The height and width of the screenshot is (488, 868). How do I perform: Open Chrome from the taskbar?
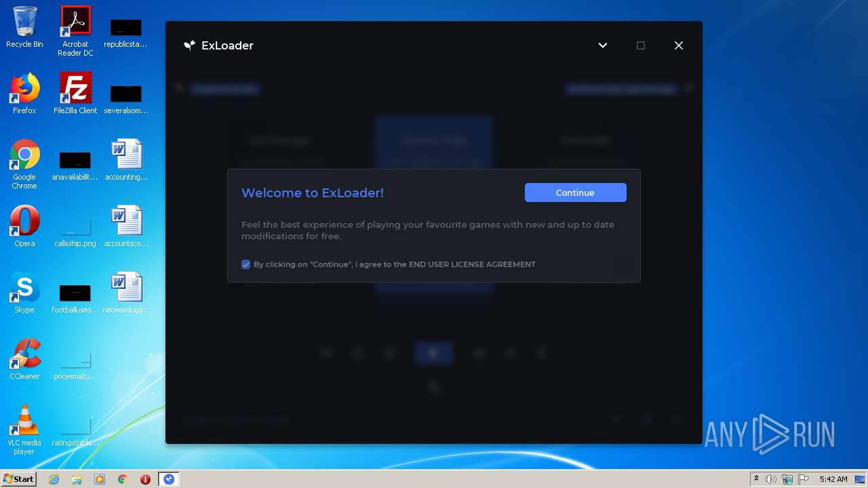click(123, 479)
